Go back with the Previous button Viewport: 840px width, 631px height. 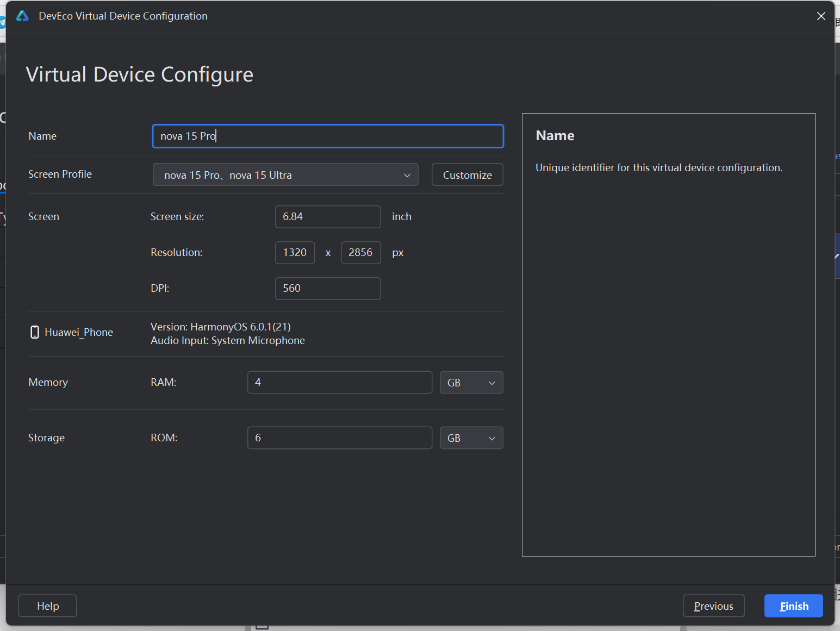[x=714, y=606]
